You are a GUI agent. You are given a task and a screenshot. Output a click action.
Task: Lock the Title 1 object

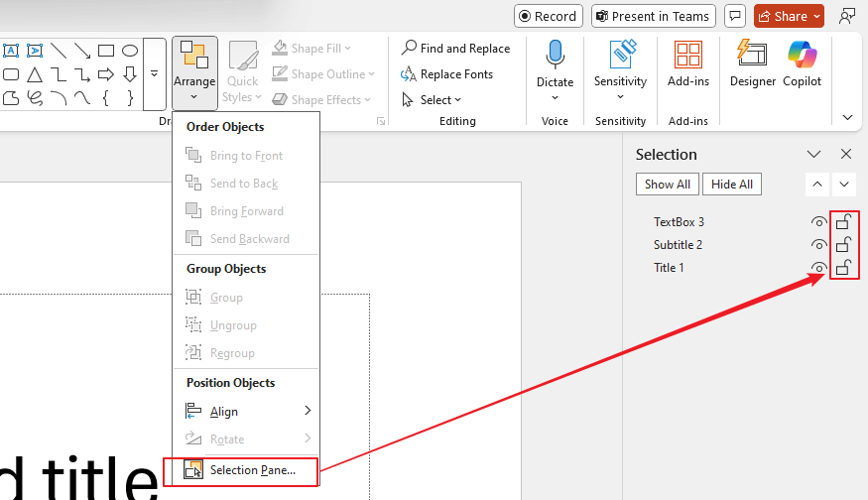point(843,268)
